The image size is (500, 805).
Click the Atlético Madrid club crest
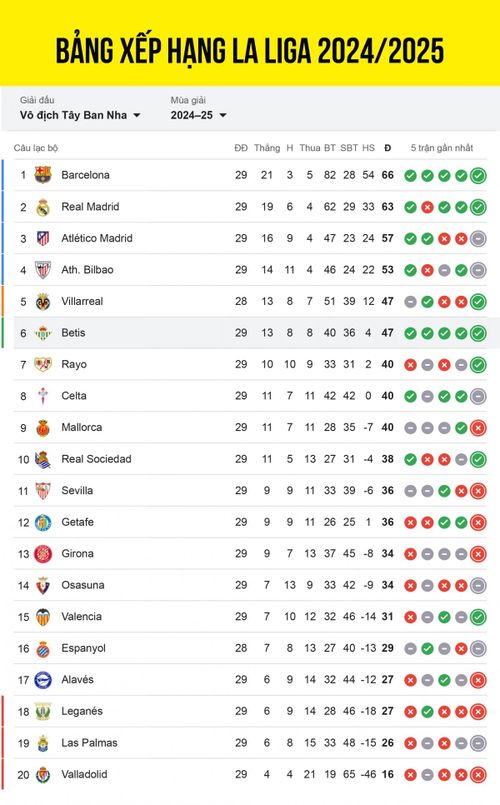click(x=43, y=238)
